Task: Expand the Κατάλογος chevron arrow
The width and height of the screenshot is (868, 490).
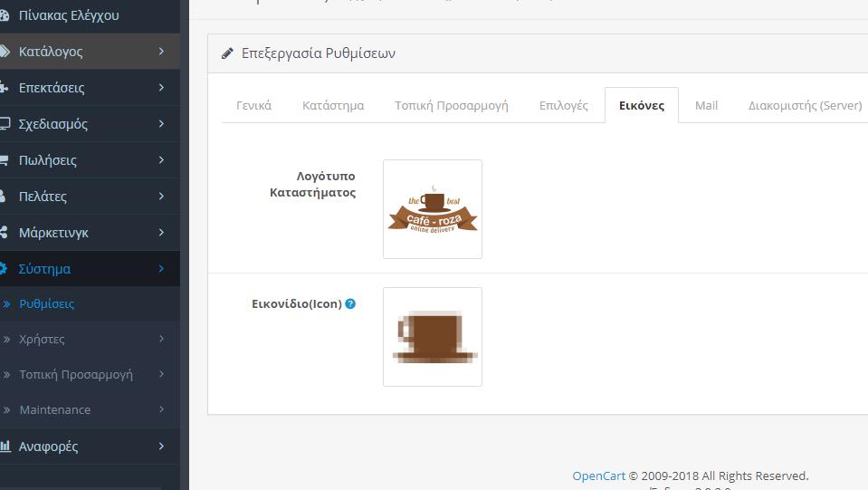Action: tap(161, 52)
